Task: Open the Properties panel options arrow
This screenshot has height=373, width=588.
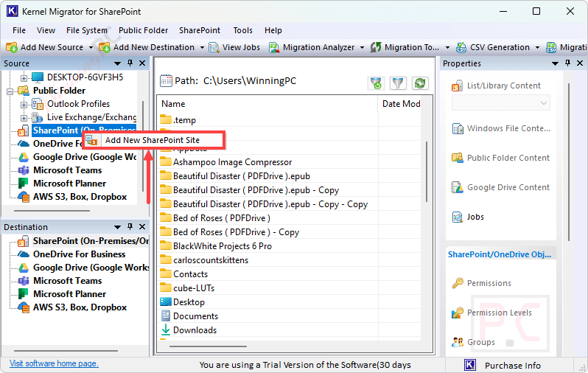Action: (x=556, y=63)
